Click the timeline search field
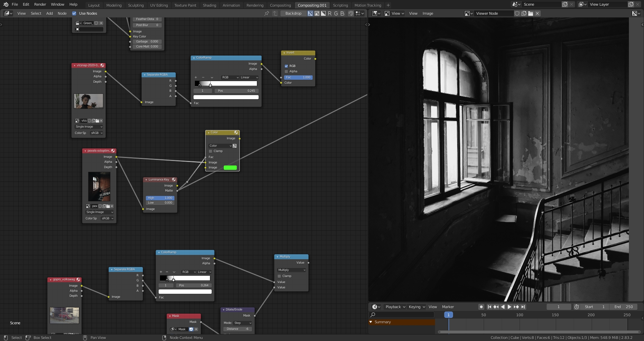 click(402, 315)
